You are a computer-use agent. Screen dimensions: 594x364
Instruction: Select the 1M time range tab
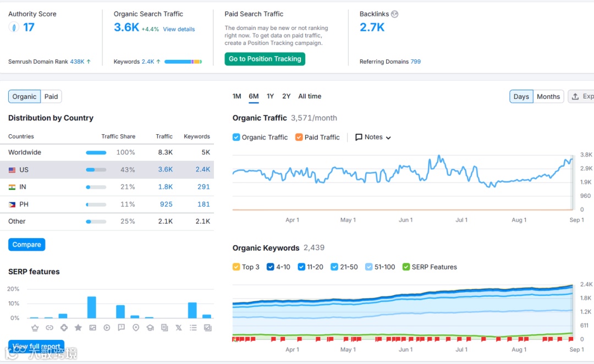(237, 96)
